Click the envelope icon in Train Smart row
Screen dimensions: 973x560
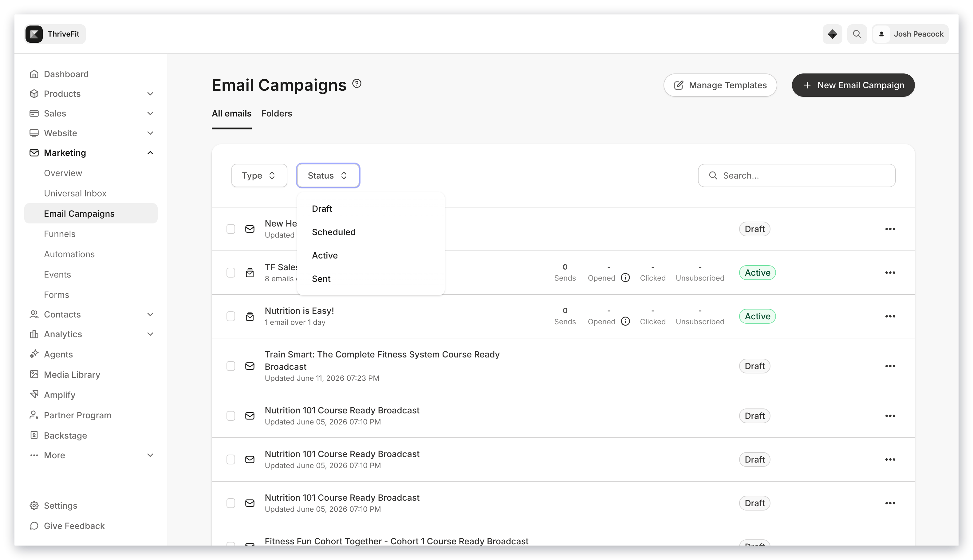tap(250, 366)
